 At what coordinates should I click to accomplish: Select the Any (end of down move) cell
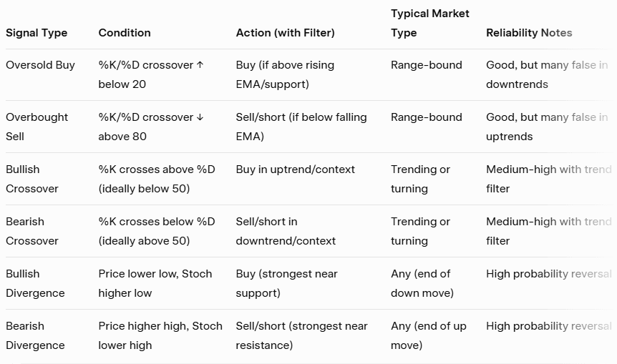point(422,283)
